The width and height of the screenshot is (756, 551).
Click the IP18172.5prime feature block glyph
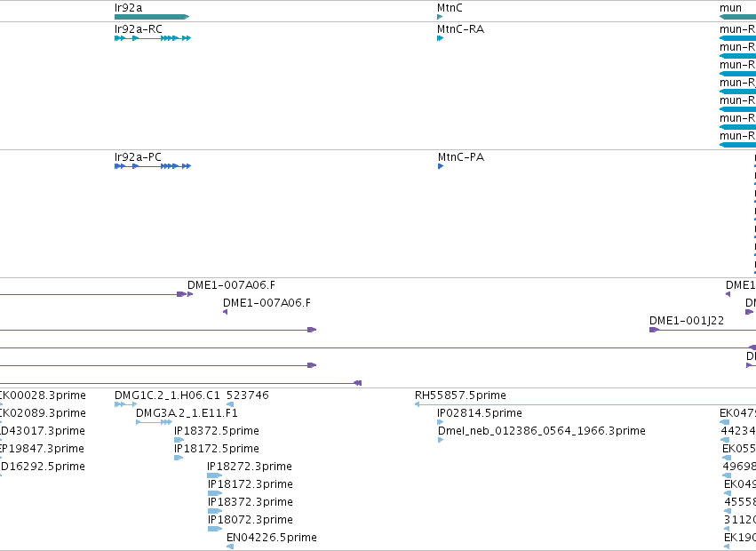point(179,458)
